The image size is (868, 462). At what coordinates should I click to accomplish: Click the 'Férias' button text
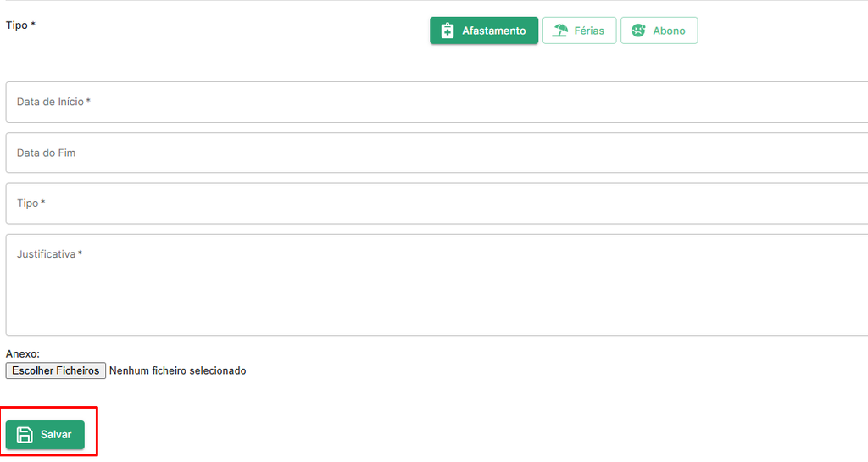tap(589, 31)
